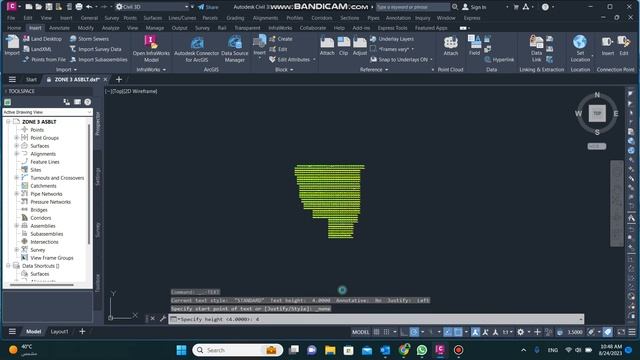Click Set Location globe icon
Image resolution: width=640 pixels, height=360 pixels.
580,42
